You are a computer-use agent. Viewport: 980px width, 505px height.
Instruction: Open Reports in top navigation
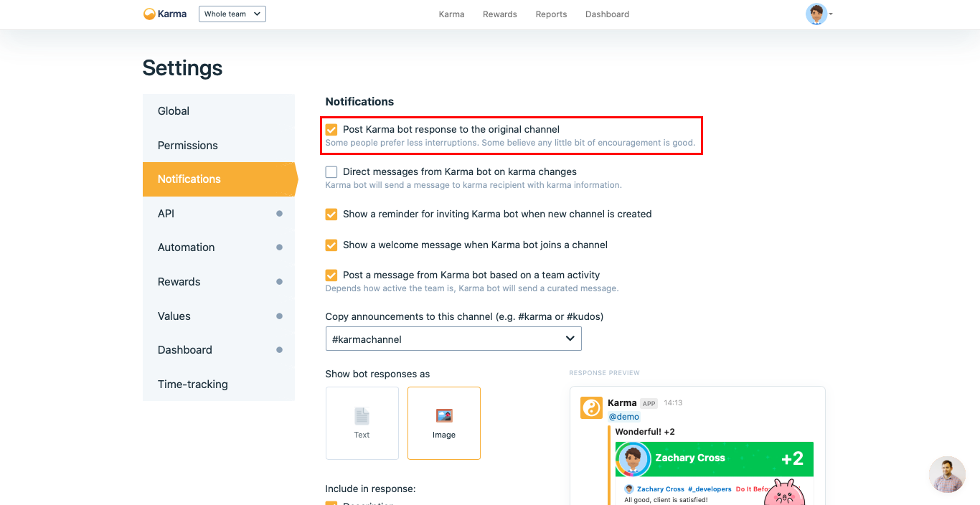coord(551,14)
